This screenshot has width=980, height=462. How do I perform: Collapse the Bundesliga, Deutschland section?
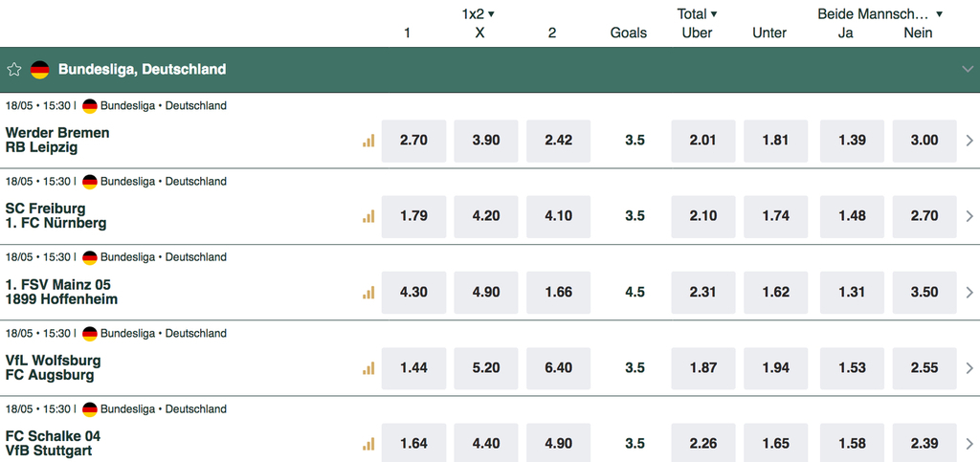pyautogui.click(x=968, y=69)
